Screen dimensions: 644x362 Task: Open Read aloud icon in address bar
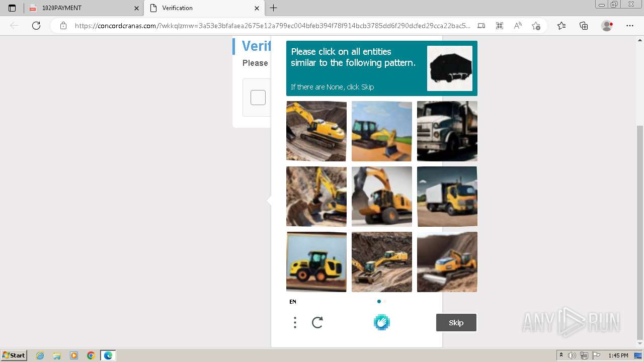coord(518,26)
